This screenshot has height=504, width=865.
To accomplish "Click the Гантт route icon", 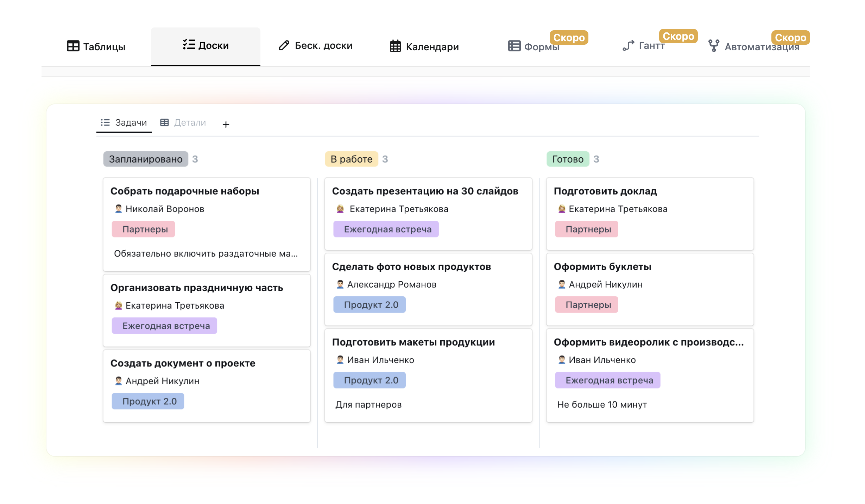I will pyautogui.click(x=628, y=45).
